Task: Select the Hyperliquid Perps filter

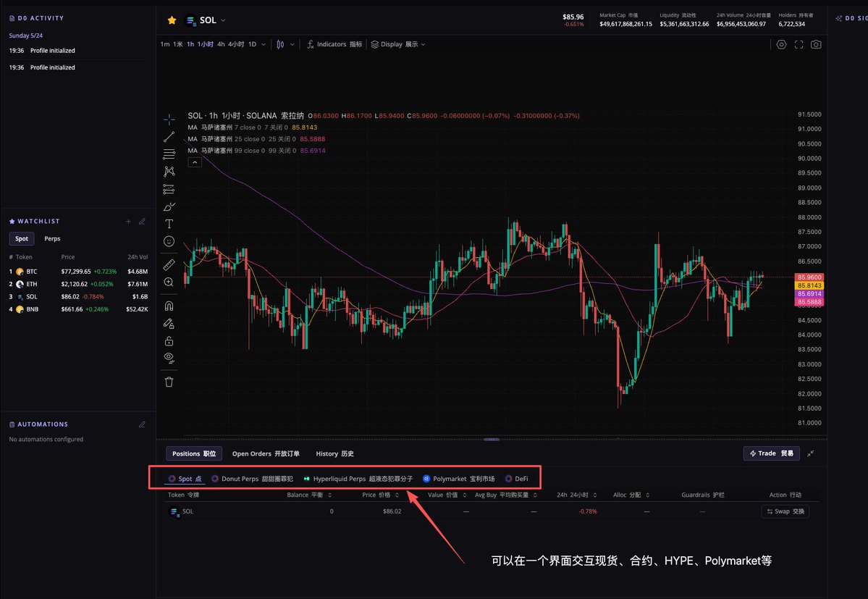Action: [x=358, y=479]
